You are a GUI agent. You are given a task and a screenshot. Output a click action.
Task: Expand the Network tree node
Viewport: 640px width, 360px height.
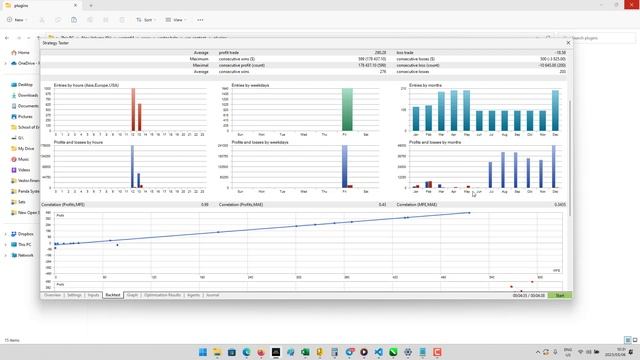[x=6, y=255]
